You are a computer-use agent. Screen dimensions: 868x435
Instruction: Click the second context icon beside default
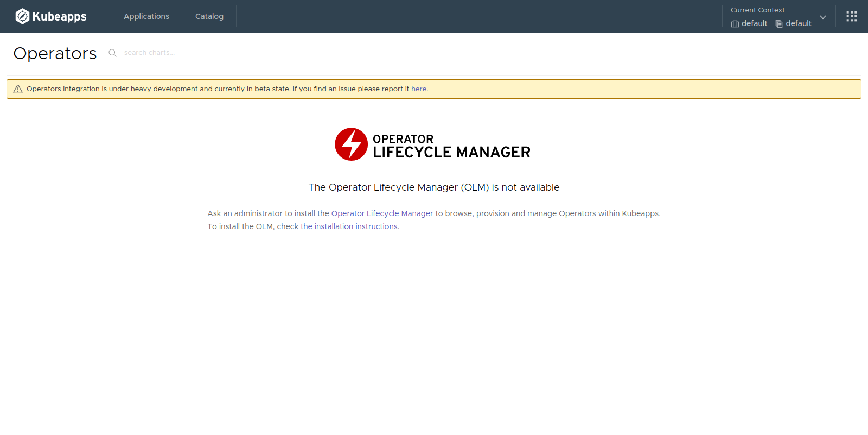click(x=779, y=24)
